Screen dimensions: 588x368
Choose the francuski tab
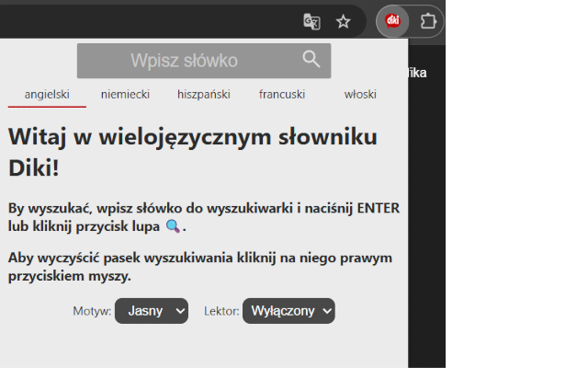pyautogui.click(x=282, y=94)
